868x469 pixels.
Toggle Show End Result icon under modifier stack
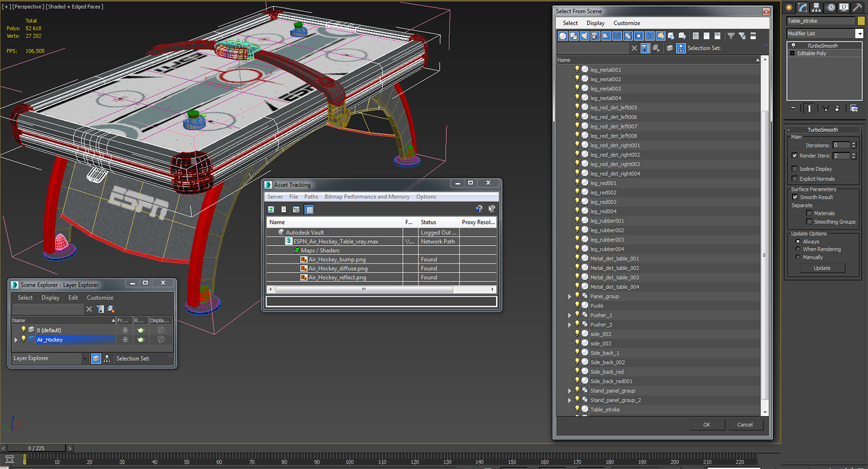point(809,108)
